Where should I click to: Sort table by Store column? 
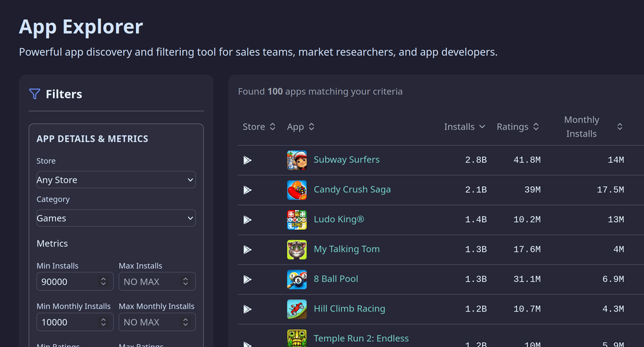(x=259, y=127)
